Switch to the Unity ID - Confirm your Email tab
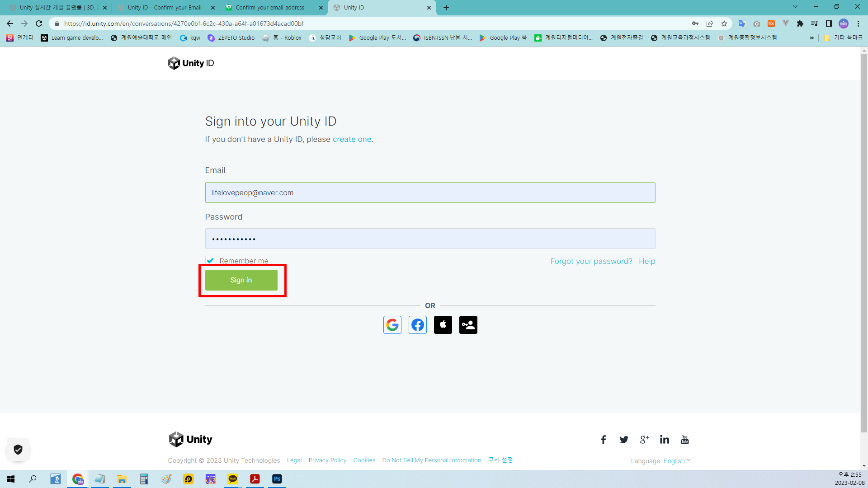Viewport: 868px width, 488px height. coord(165,8)
